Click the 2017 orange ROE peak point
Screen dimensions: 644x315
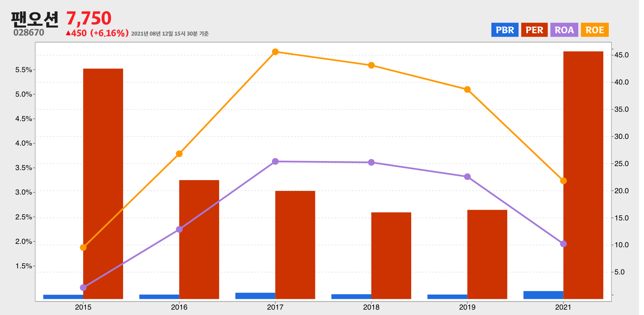pos(275,52)
